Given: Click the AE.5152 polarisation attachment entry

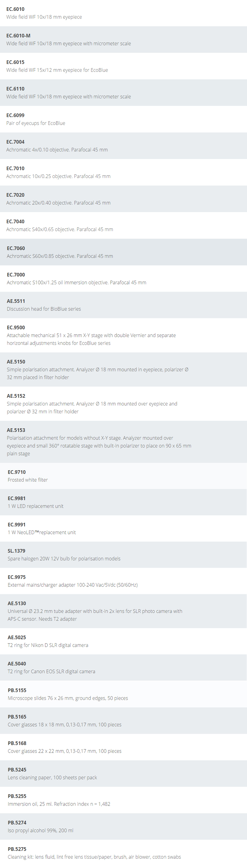Looking at the screenshot, I should pyautogui.click(x=123, y=404).
